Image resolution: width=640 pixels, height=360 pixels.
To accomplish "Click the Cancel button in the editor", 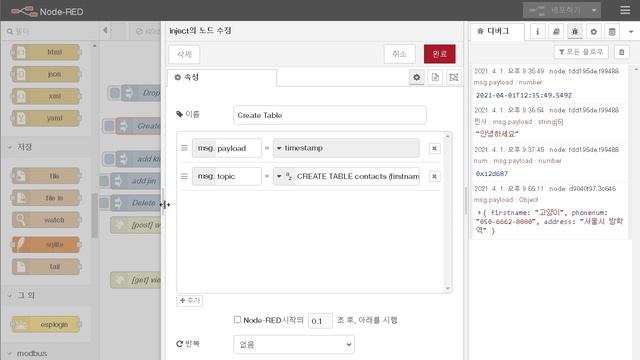I will pos(399,54).
